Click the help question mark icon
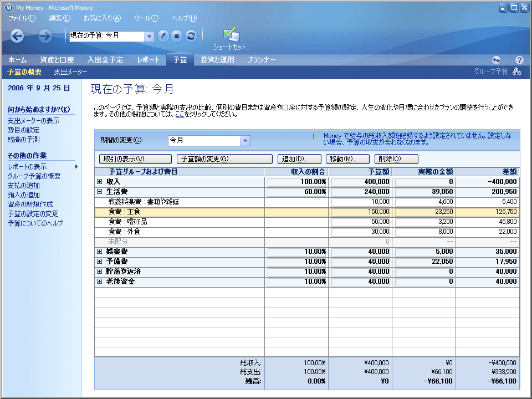 tap(519, 60)
